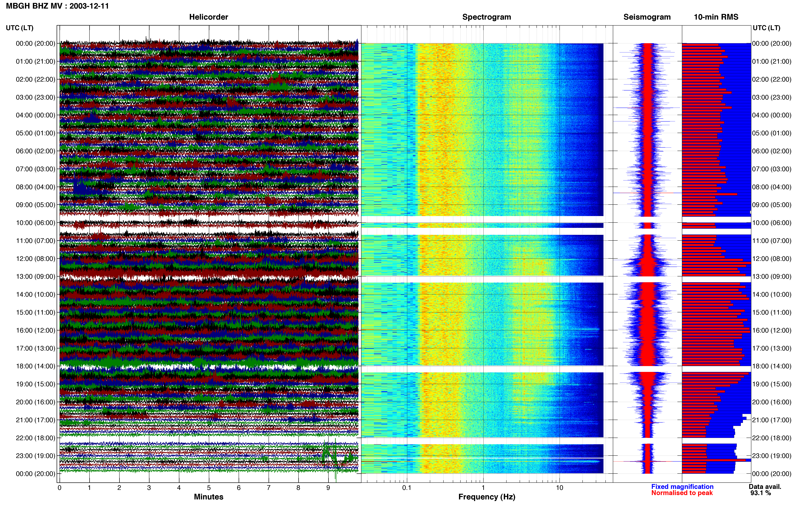This screenshot has height=508, width=812.
Task: Click right-side time label '12:00 (08:00)'
Action: (x=772, y=259)
